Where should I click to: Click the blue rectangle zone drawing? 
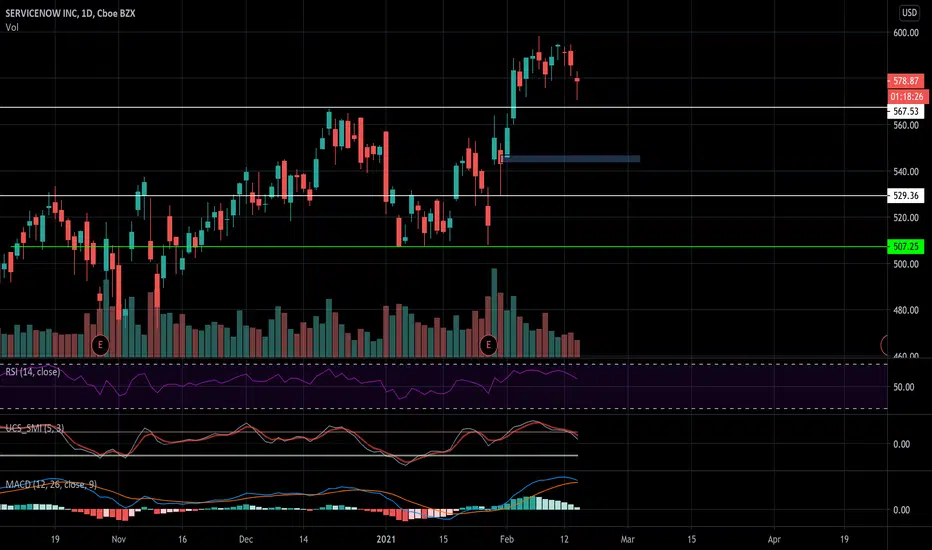[571, 159]
